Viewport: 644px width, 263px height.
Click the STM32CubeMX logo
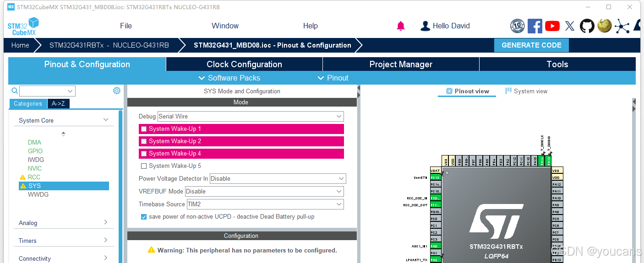(x=23, y=26)
